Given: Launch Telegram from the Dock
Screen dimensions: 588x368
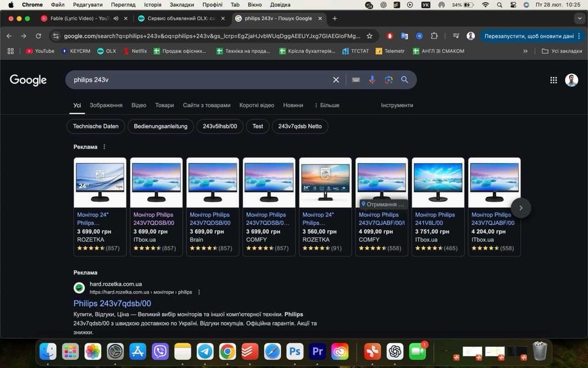Looking at the screenshot, I should coord(205,352).
